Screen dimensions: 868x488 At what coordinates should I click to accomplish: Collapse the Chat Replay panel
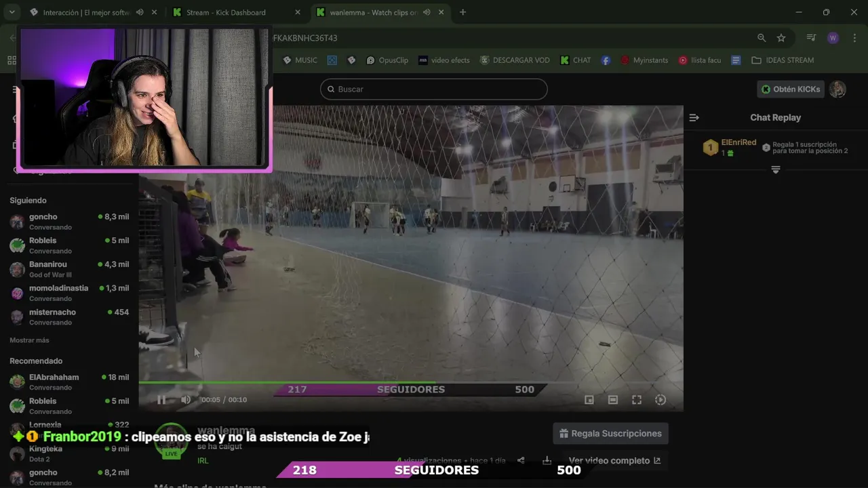coord(694,117)
